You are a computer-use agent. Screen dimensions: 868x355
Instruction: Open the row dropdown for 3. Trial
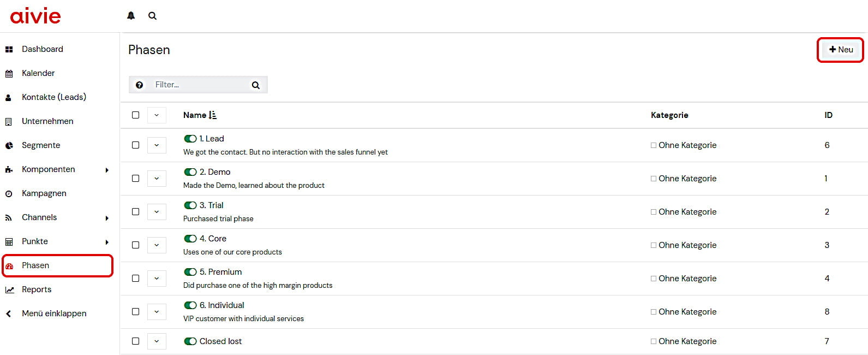[x=157, y=212]
